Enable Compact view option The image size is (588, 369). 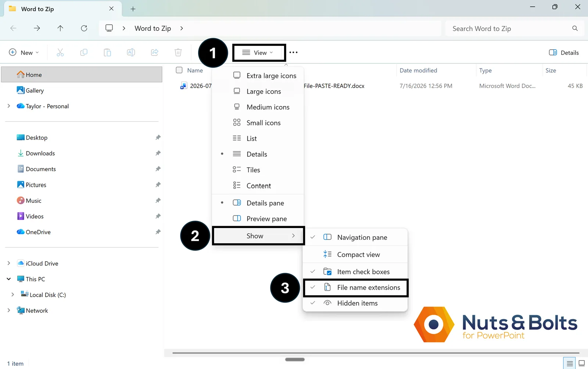coord(355,254)
